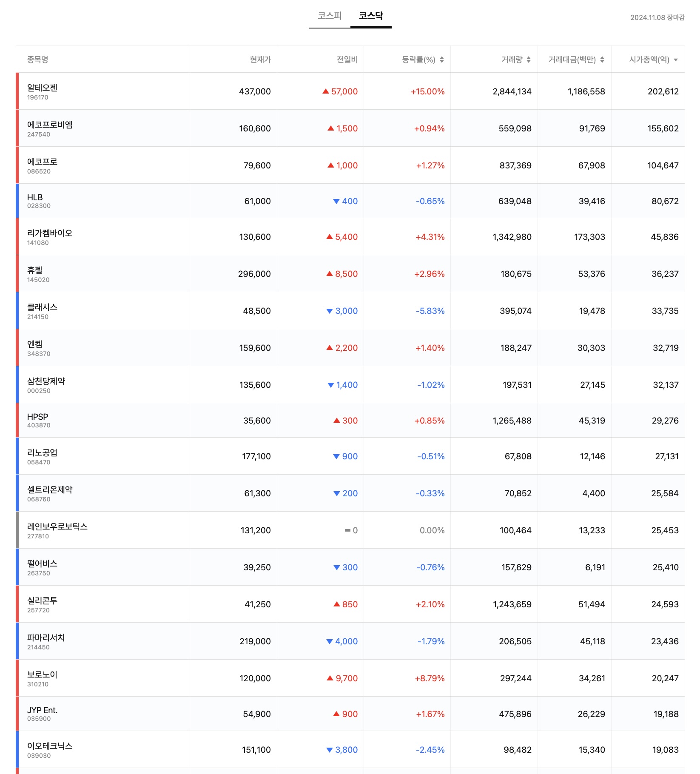Open the 셀트리온제약 stock entry
Viewport: 700px width, 774px height.
pyautogui.click(x=50, y=489)
